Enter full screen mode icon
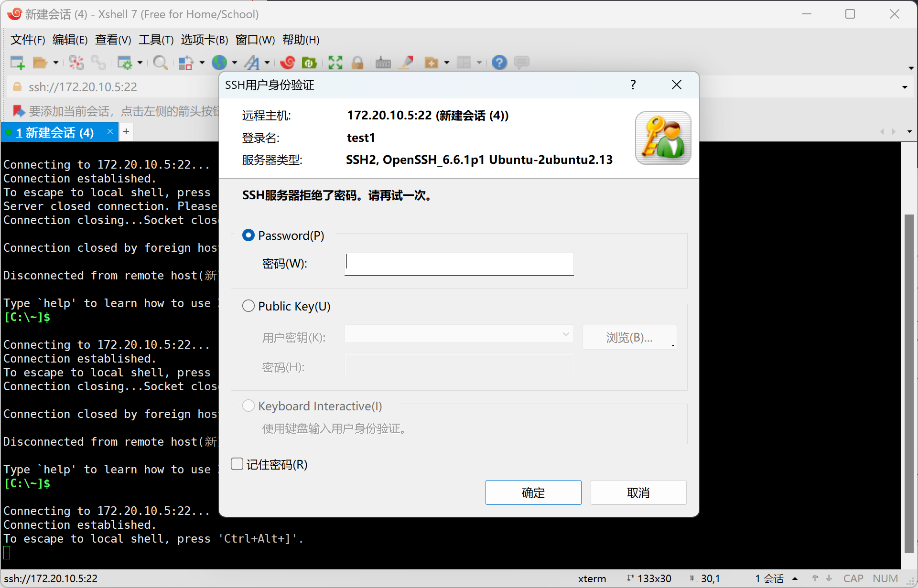 pos(335,63)
